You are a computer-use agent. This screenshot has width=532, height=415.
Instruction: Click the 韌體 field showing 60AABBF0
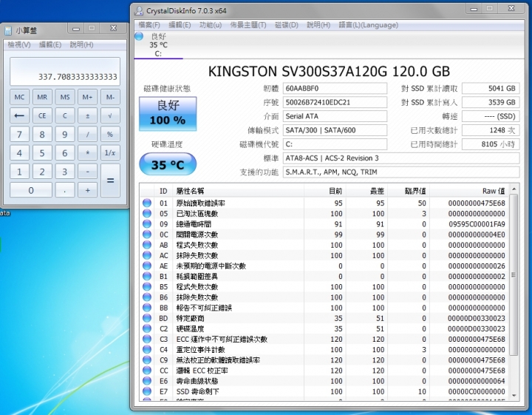click(335, 88)
